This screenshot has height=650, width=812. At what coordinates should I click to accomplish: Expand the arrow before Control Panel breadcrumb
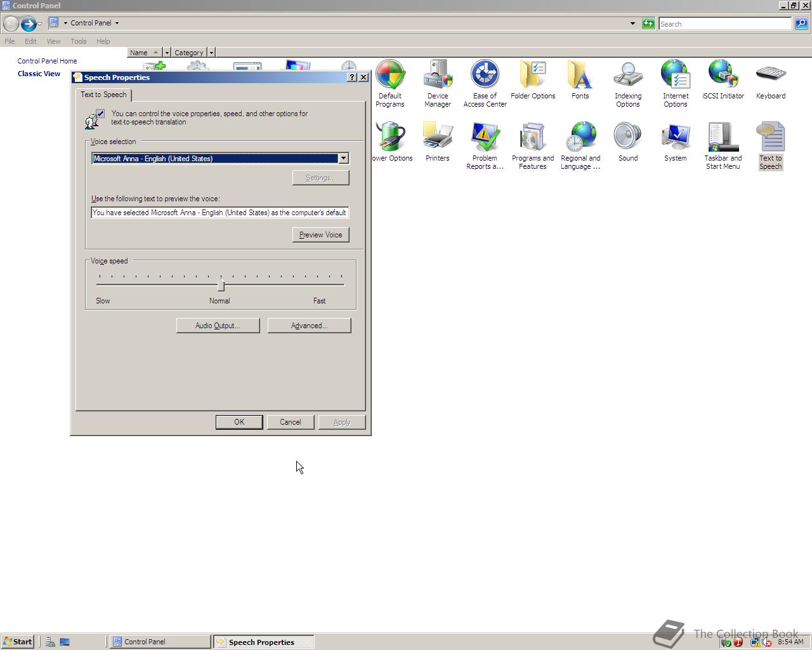point(65,23)
